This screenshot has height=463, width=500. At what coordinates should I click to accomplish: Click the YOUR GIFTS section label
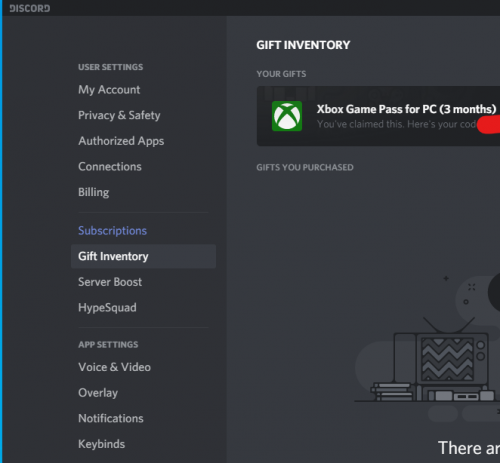(x=281, y=74)
